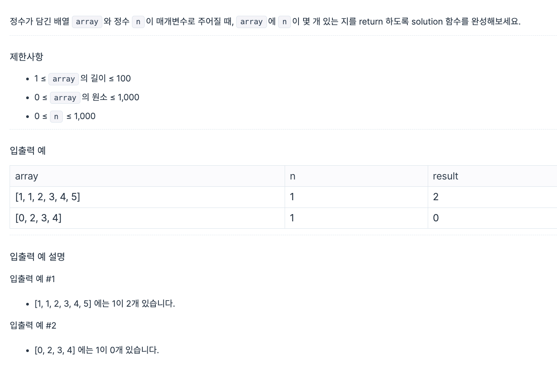Click result cell showing 2
Image resolution: width=557 pixels, height=392 pixels.
492,197
